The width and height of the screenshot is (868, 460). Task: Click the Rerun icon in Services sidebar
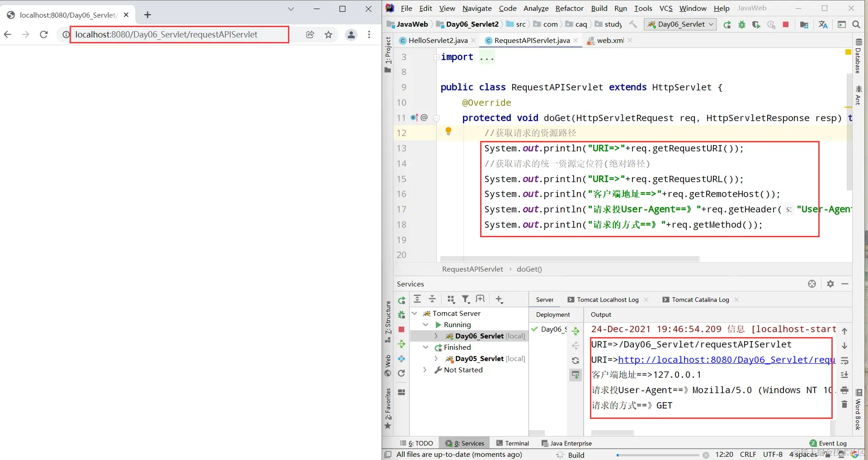[401, 300]
